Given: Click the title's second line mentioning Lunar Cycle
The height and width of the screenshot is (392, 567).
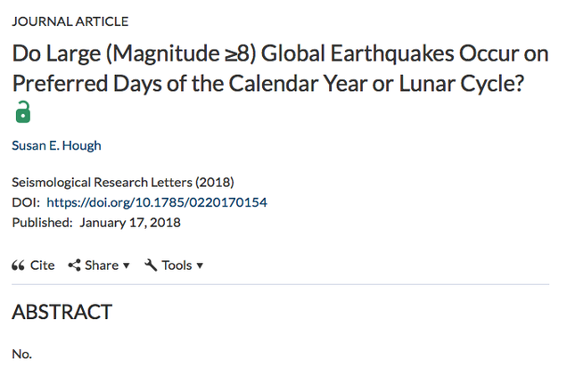Looking at the screenshot, I should click(268, 84).
